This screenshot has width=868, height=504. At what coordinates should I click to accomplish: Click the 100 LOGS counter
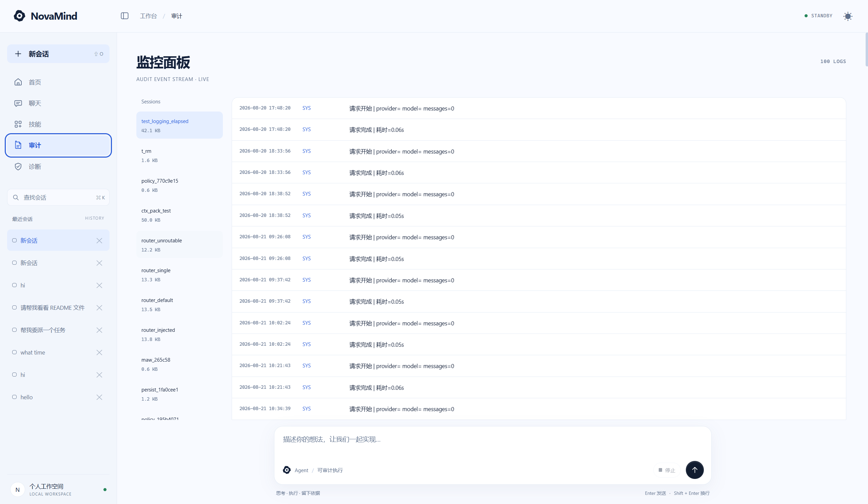[x=833, y=61]
